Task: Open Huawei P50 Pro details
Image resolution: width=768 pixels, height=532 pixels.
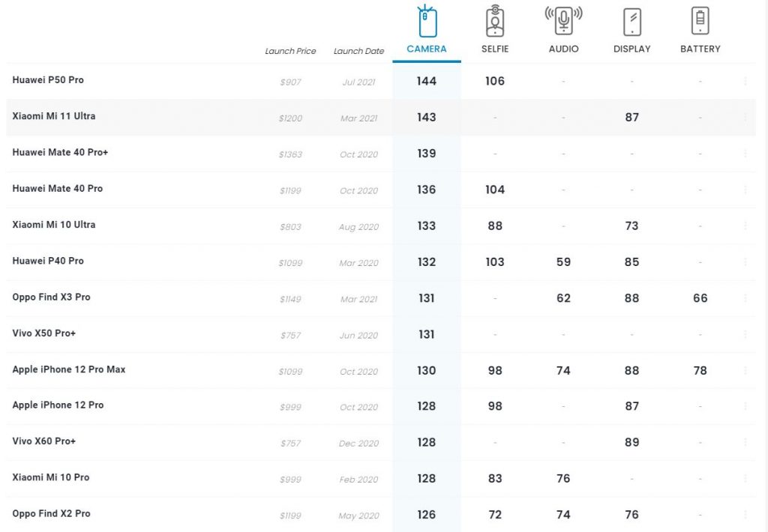Action: click(x=48, y=79)
